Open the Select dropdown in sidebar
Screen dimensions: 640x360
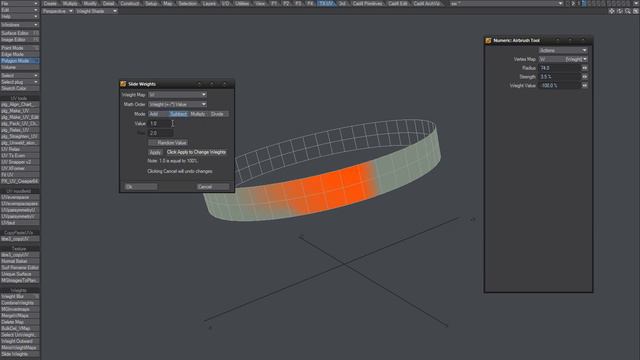[x=20, y=76]
